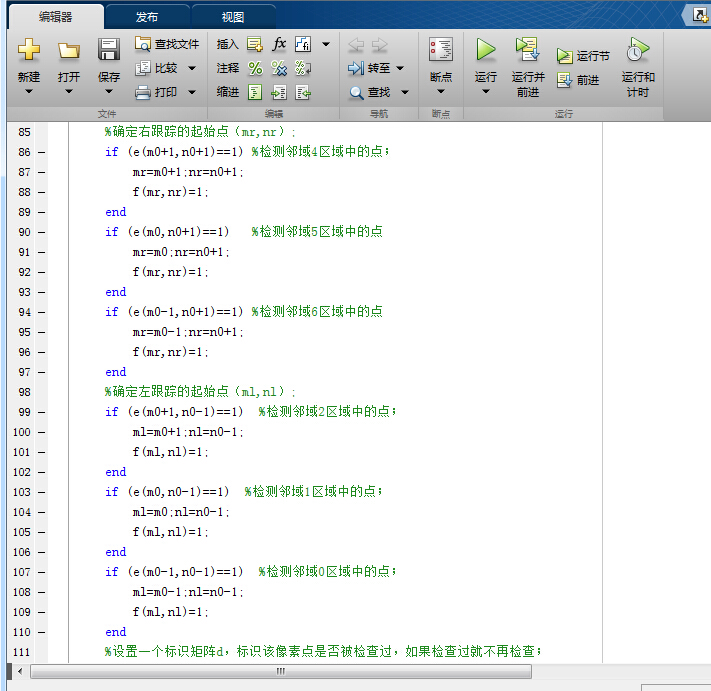Set breakpoint dash on line 107
The height and width of the screenshot is (691, 711).
(x=41, y=572)
